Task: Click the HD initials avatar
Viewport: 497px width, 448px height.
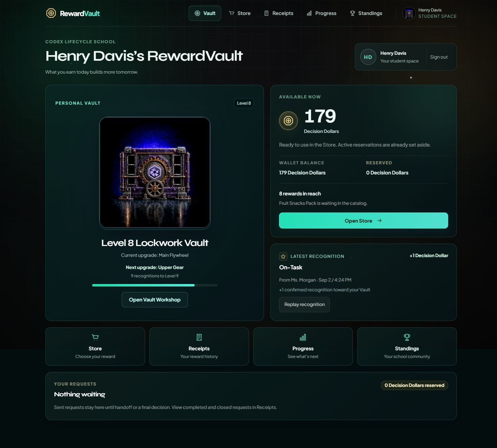Action: tap(368, 57)
